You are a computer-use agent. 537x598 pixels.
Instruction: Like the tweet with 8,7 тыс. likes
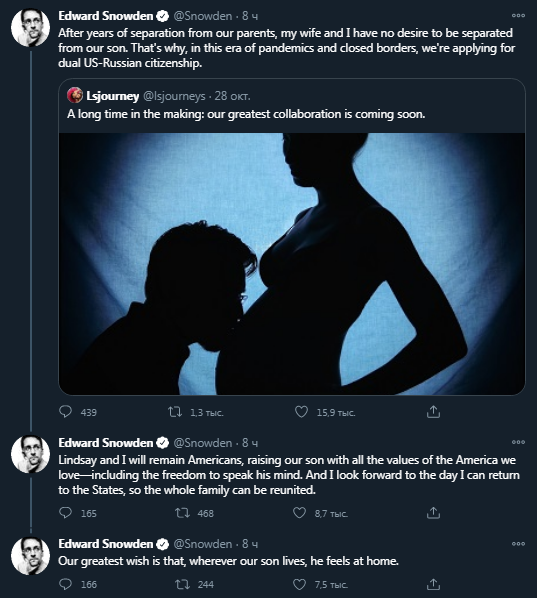click(x=299, y=513)
